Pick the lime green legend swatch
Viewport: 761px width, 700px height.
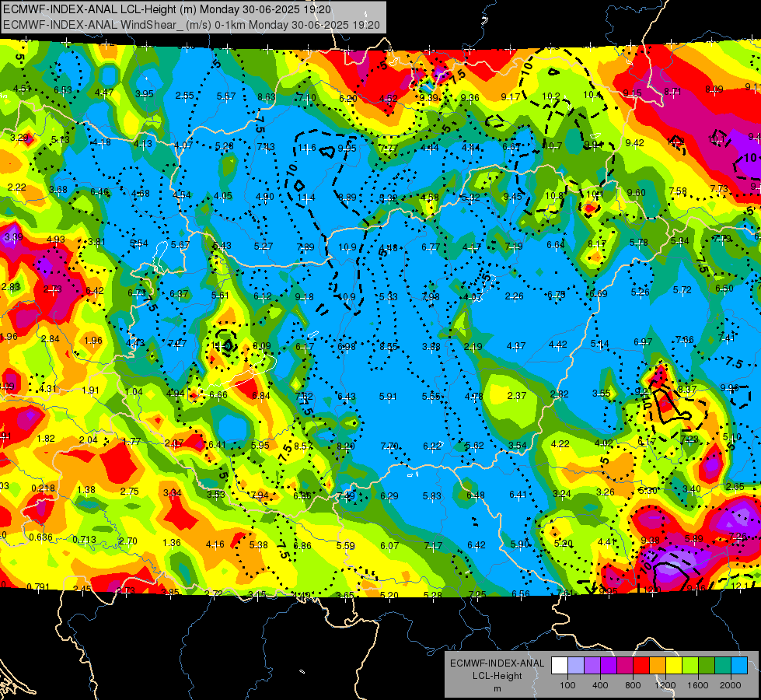tap(690, 666)
